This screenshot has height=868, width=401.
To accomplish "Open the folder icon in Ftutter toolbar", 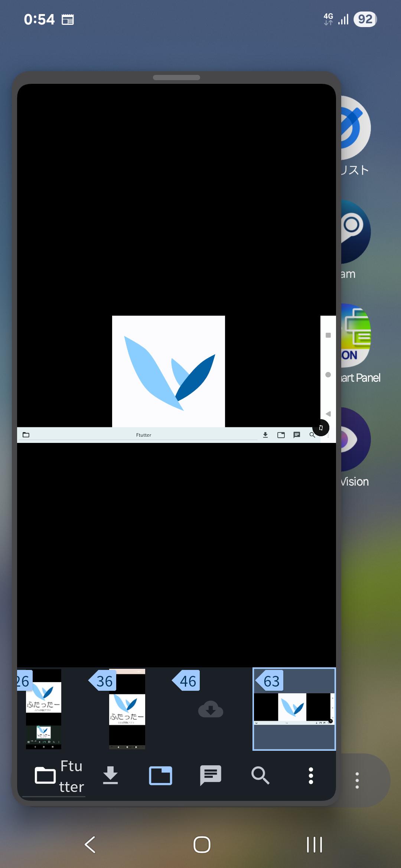I will click(x=45, y=775).
